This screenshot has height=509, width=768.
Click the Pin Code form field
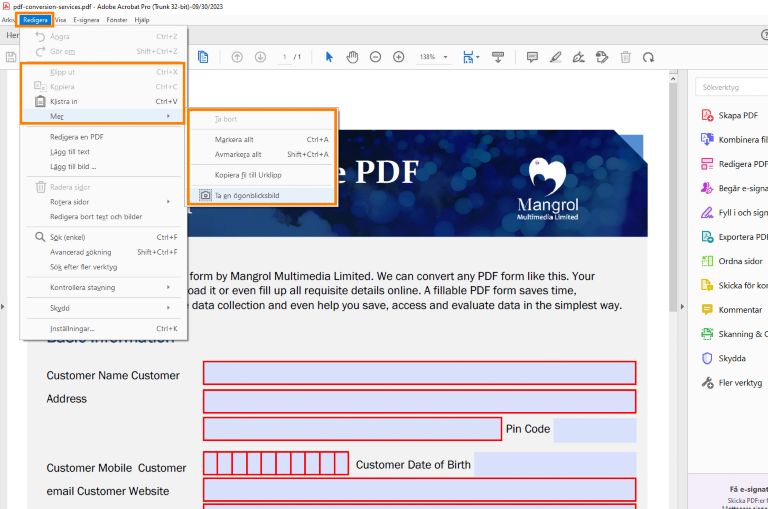click(595, 430)
